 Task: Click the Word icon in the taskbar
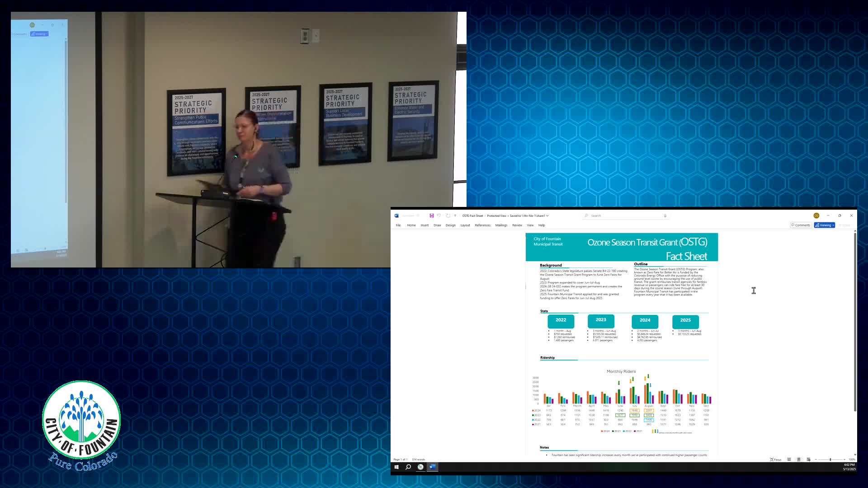(432, 467)
